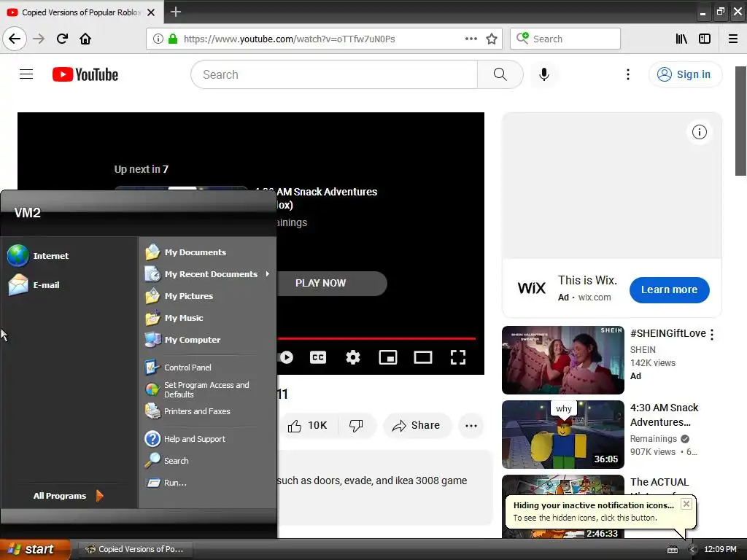
Task: Switch to theater mode
Action: tap(422, 357)
